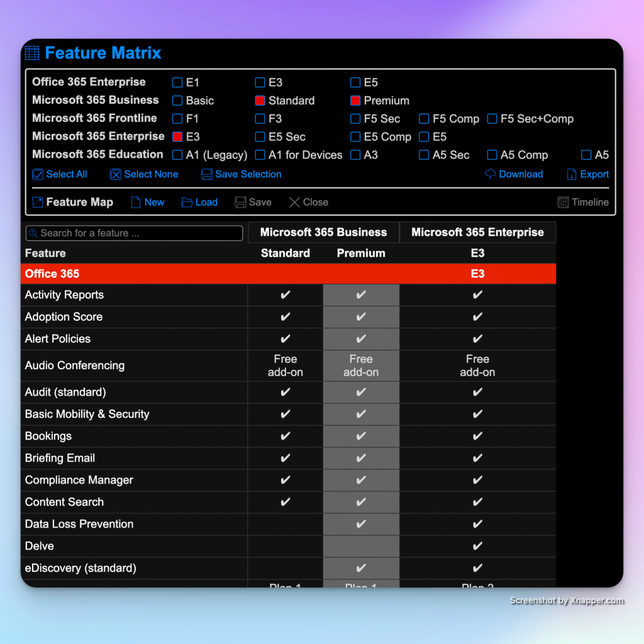Uncheck Microsoft 365 Business Standard
This screenshot has width=644, height=644.
click(x=260, y=101)
